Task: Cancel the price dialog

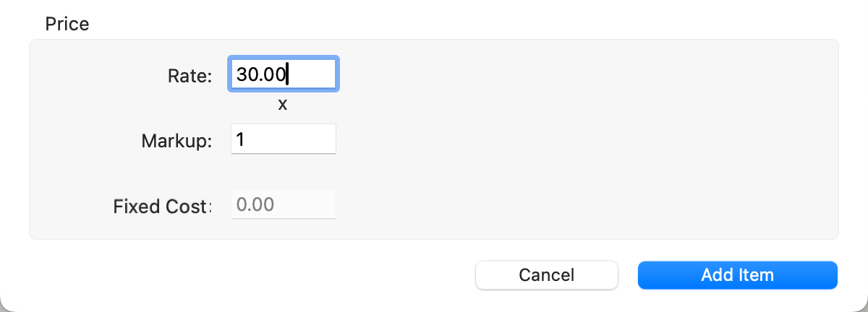Action: pos(546,275)
